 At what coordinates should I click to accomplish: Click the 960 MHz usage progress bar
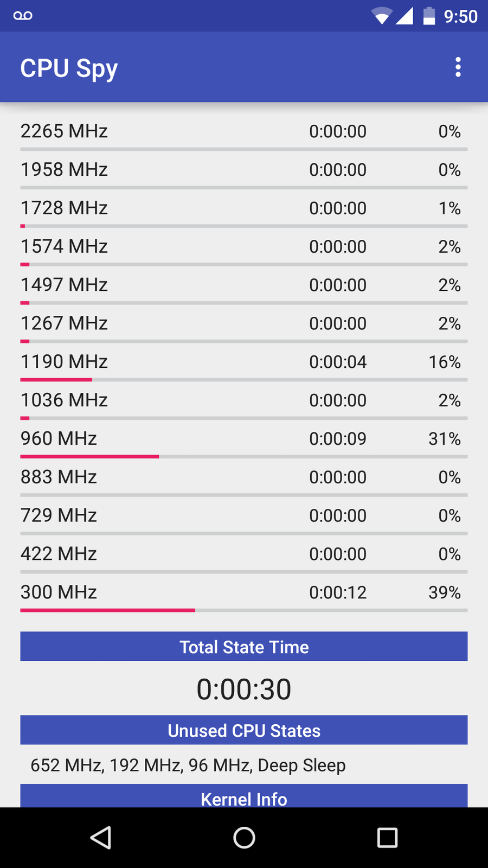click(244, 457)
